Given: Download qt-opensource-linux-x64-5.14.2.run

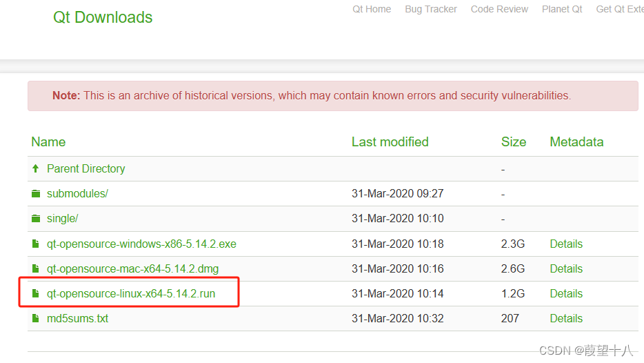Looking at the screenshot, I should 131,293.
